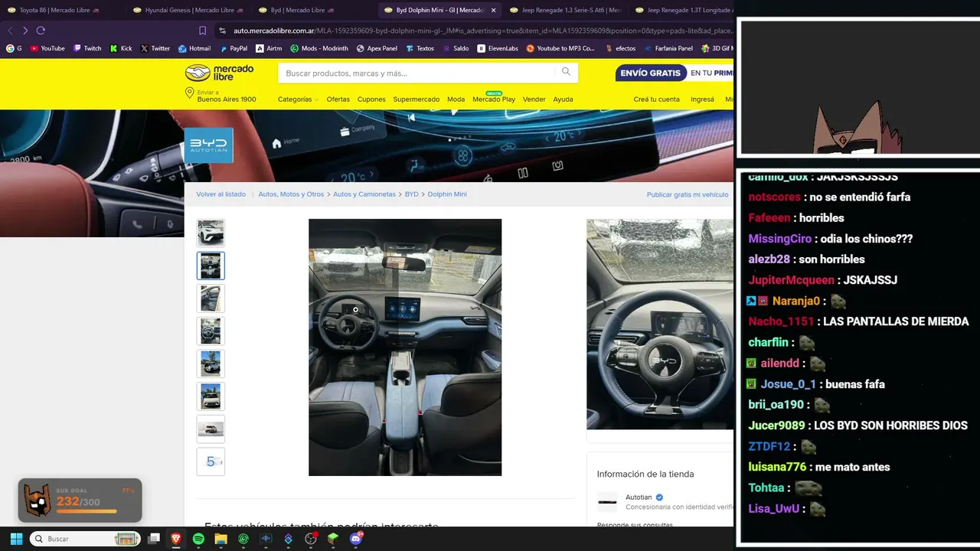Image resolution: width=980 pixels, height=551 pixels.
Task: Open the blue-purple diamond app in the taskbar
Action: (x=288, y=539)
